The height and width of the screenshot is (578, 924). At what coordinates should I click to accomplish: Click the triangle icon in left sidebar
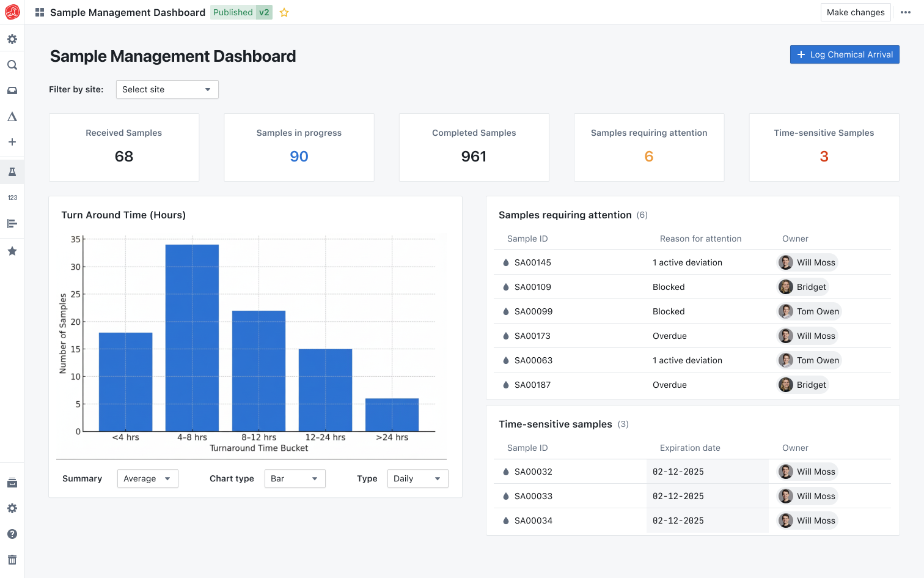point(12,116)
